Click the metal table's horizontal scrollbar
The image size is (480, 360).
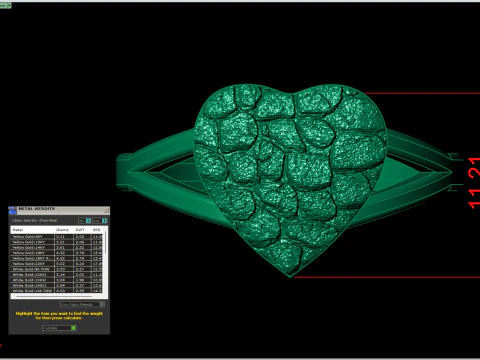click(54, 296)
